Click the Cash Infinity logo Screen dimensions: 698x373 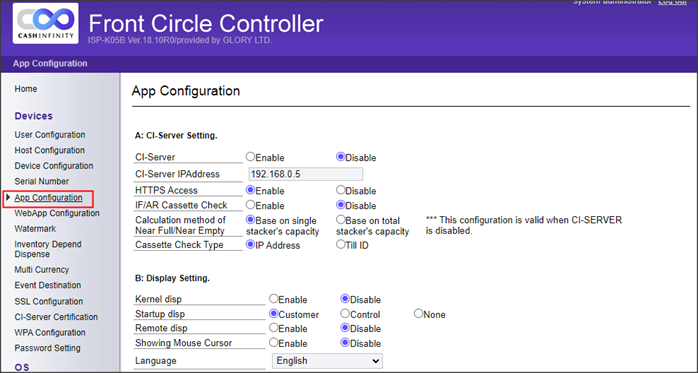(x=45, y=23)
